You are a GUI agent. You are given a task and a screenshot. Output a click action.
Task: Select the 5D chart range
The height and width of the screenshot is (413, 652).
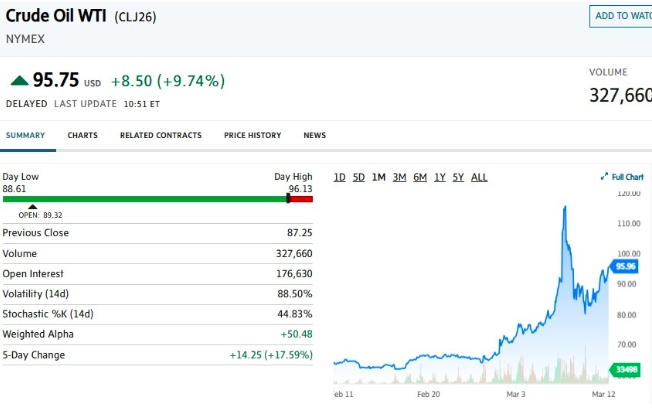(x=359, y=177)
